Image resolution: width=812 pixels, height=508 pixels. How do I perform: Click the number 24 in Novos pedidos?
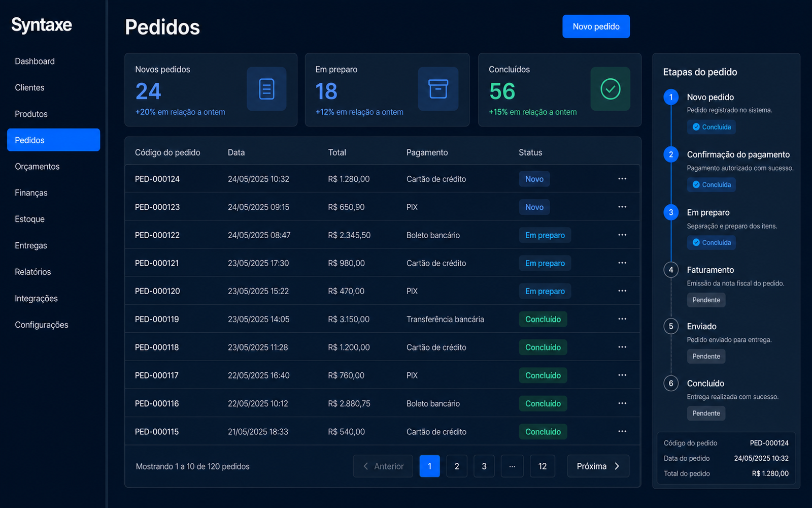tap(148, 91)
